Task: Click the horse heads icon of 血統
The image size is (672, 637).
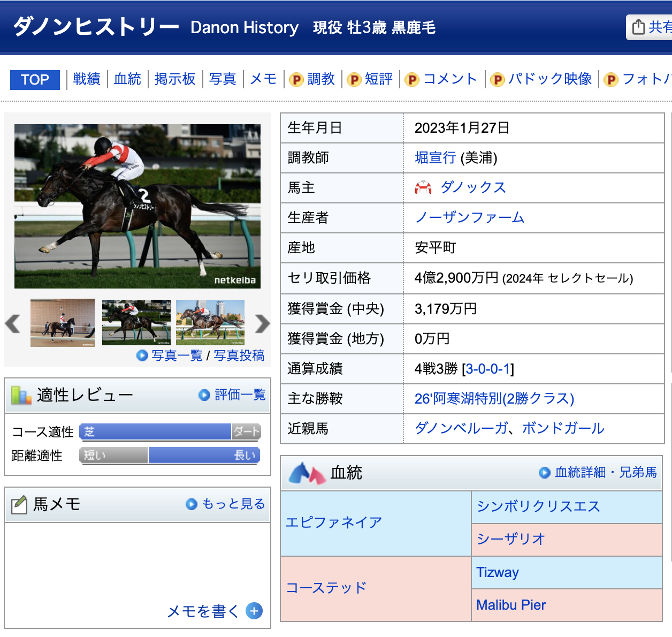Action: tap(307, 473)
